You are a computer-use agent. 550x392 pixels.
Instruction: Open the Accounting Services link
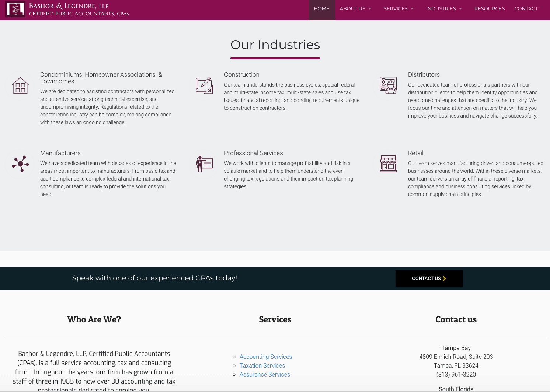(x=265, y=357)
